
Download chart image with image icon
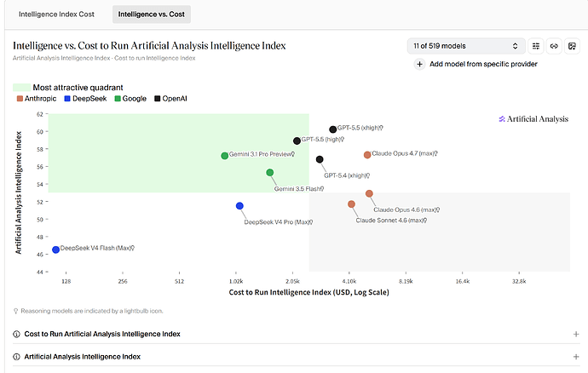point(572,46)
